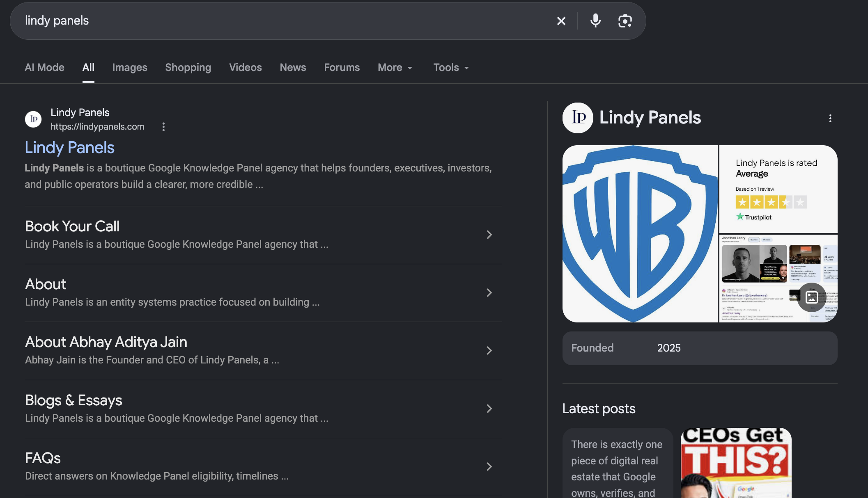
Task: Clear the search query with the X icon
Action: tap(561, 21)
